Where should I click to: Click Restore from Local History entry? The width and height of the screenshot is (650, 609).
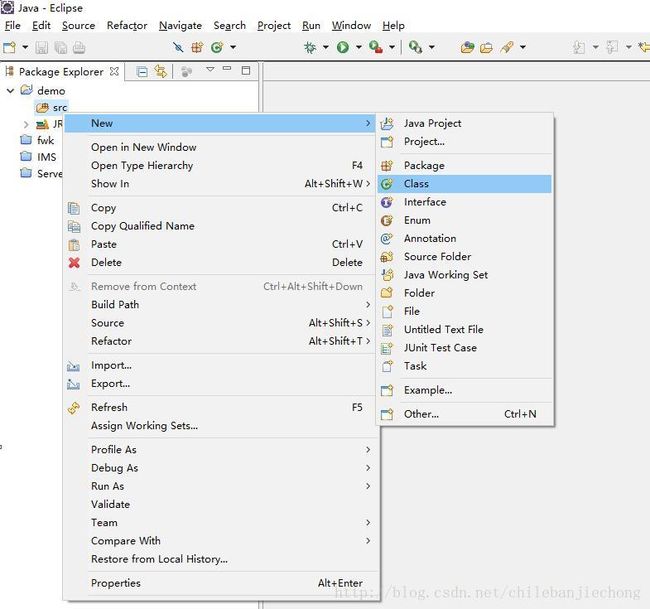click(220, 559)
